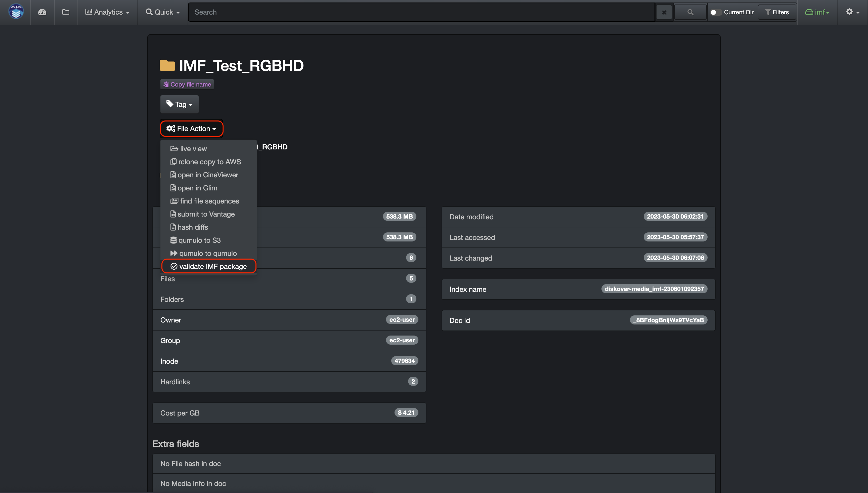Screen dimensions: 868x493
Task: Open the imf index selector dropdown
Action: coord(818,12)
